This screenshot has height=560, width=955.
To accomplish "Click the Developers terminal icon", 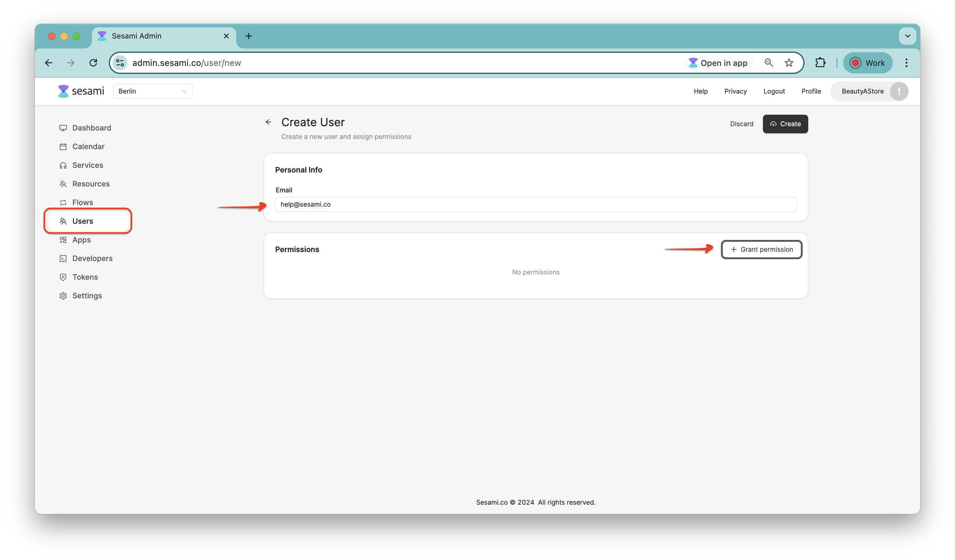I will click(x=63, y=259).
